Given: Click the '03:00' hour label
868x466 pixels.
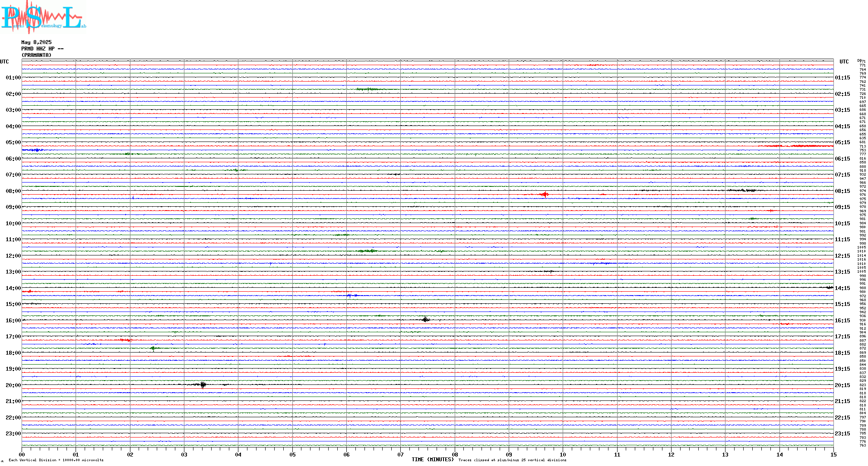Looking at the screenshot, I should [13, 110].
